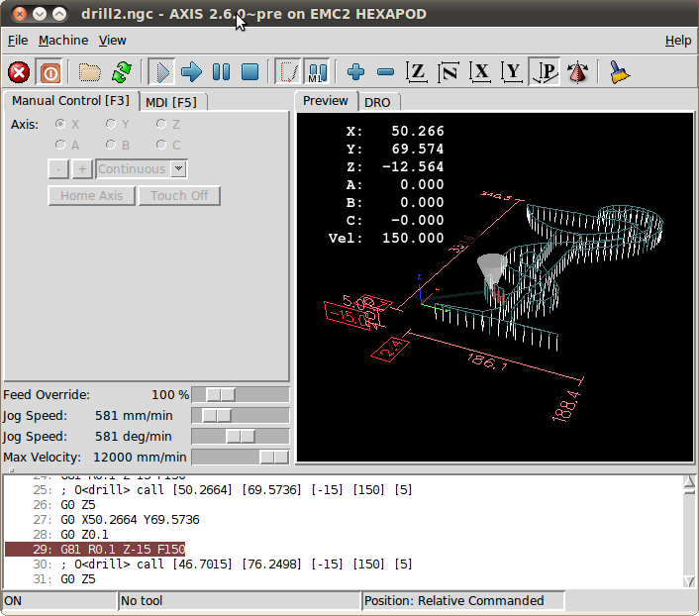The image size is (699, 616).
Task: Zoom in with the plus icon
Action: [355, 72]
